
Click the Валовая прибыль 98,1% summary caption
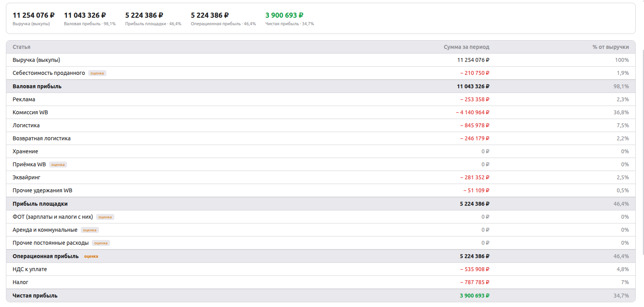[90, 24]
